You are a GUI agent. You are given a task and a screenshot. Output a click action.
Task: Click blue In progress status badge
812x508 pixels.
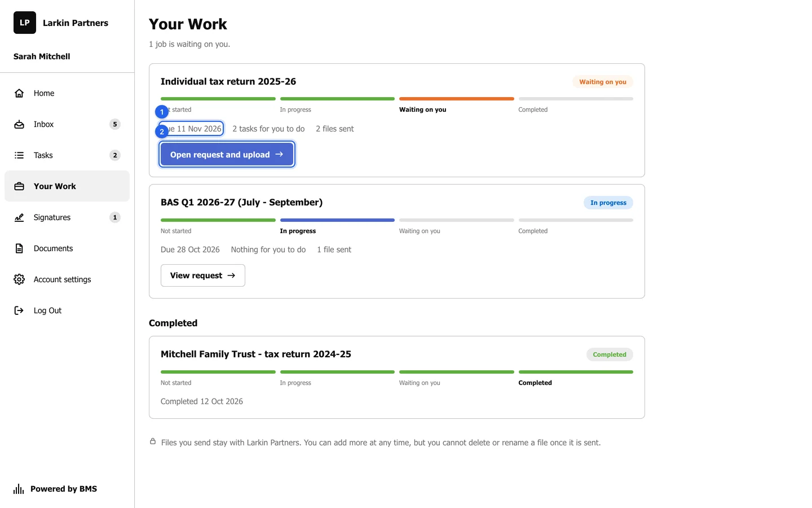(x=608, y=203)
